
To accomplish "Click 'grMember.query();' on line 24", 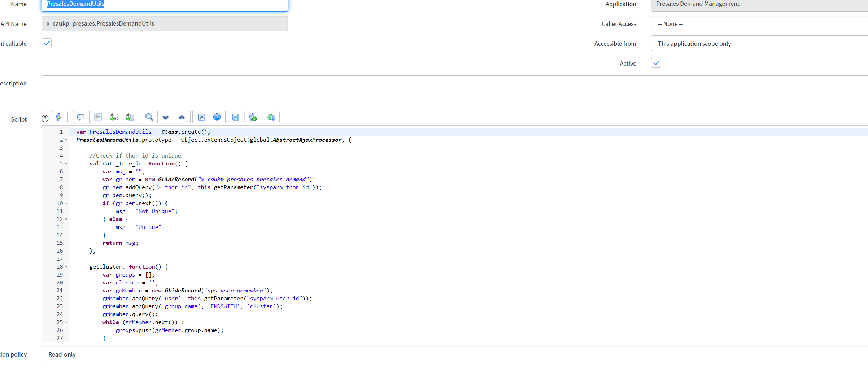I will click(130, 314).
